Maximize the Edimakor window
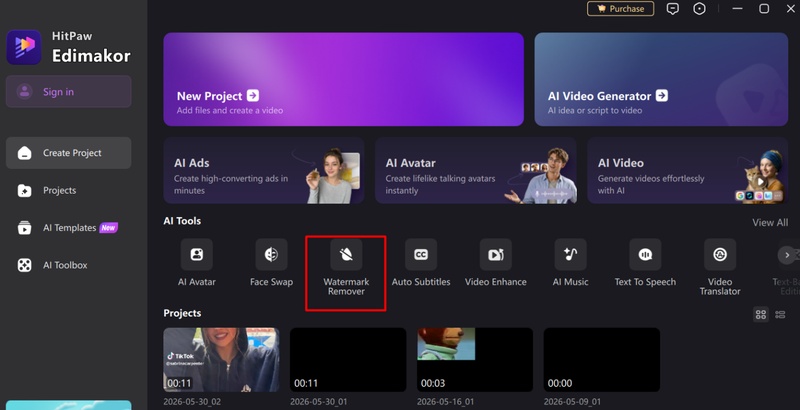This screenshot has height=410, width=800. tap(764, 9)
